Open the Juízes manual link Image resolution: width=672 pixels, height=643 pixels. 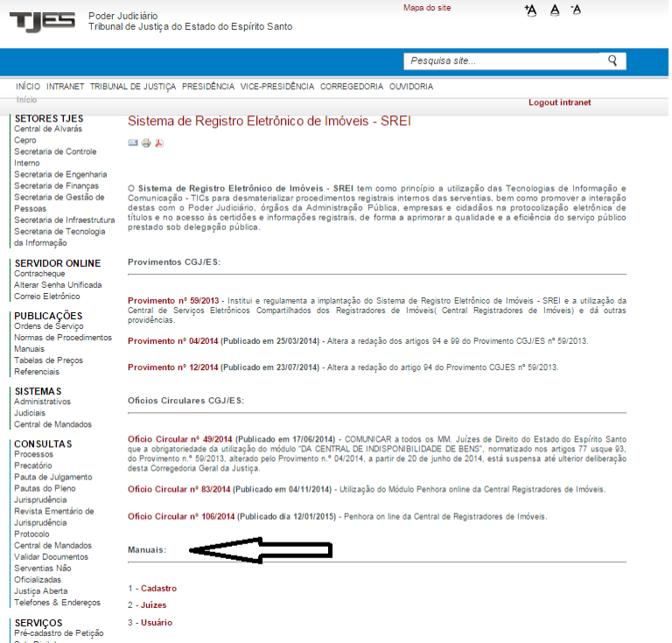pos(153,605)
